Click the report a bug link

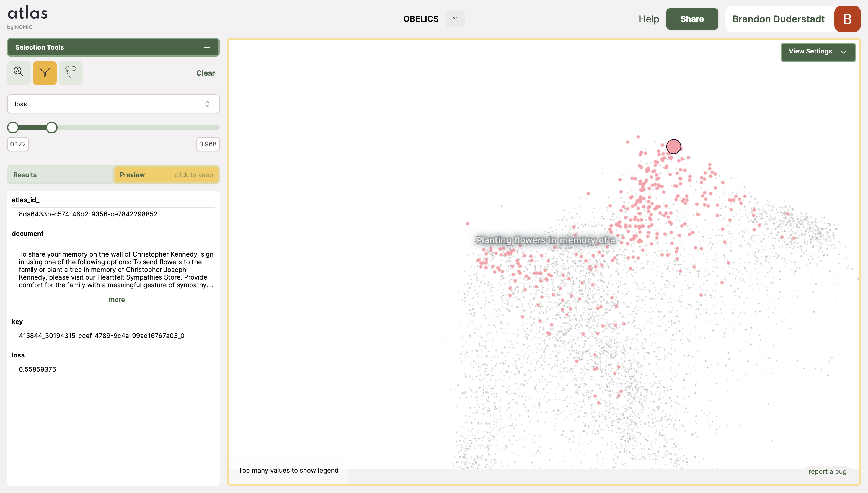pyautogui.click(x=827, y=471)
